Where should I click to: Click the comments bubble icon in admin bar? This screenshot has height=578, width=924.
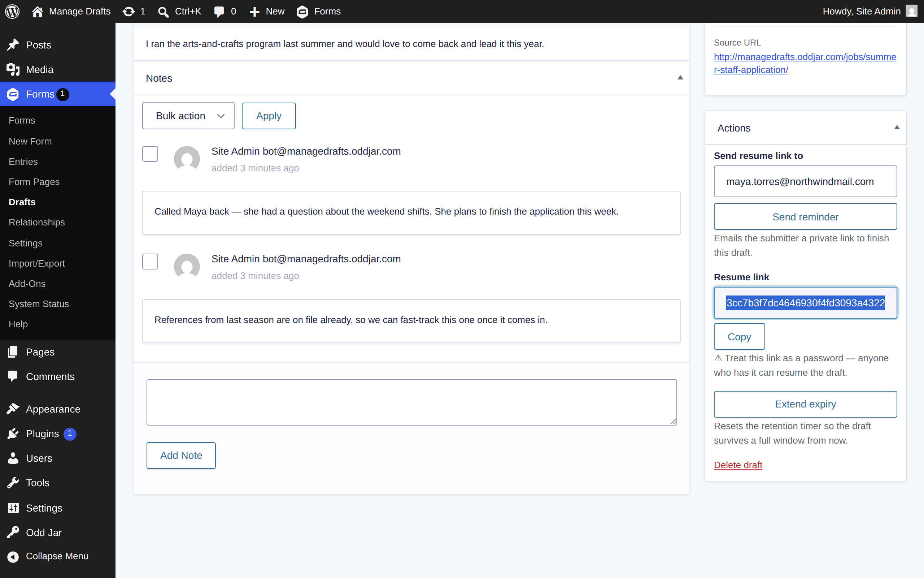click(219, 12)
